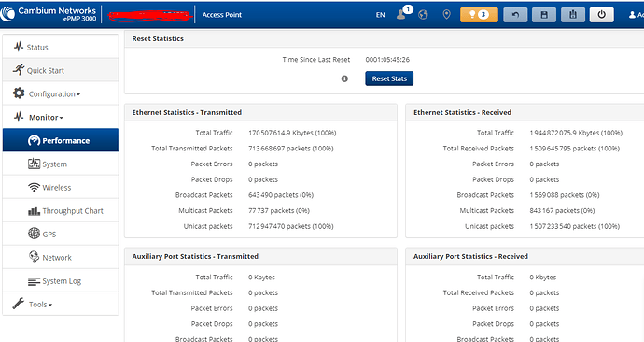This screenshot has height=342, width=644.
Task: Click the System Log lines icon
Action: coord(34,281)
